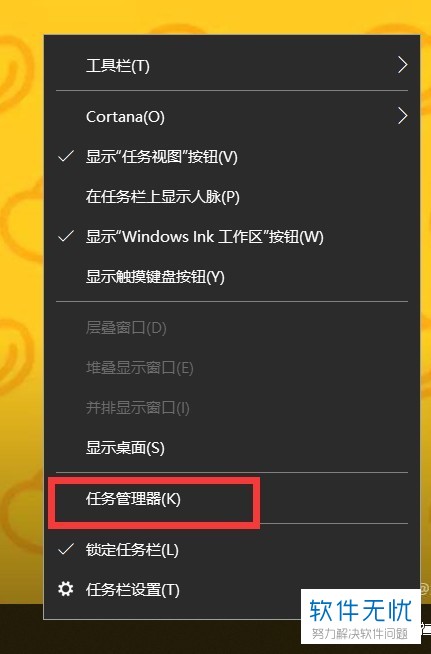Select 显示桌面(S)

tap(232, 448)
